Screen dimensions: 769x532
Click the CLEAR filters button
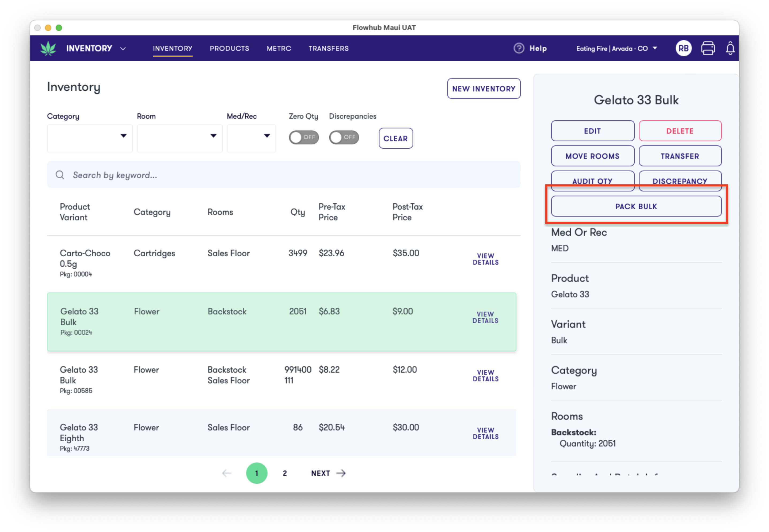396,138
